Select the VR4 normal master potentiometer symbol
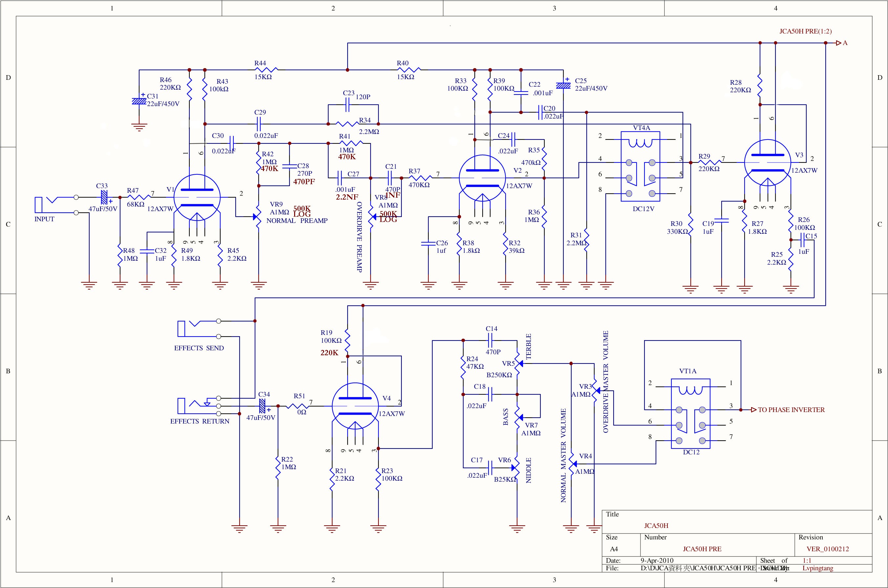The image size is (888, 588). click(x=573, y=464)
